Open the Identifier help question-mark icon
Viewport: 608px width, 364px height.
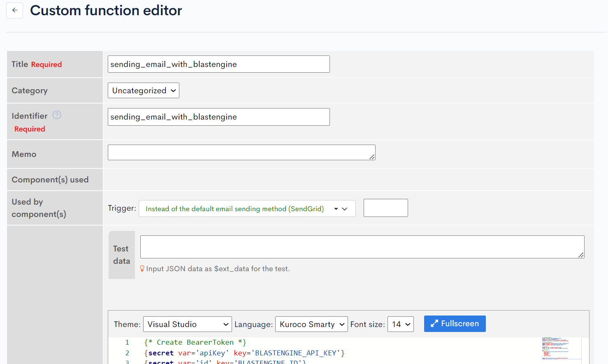(x=57, y=115)
